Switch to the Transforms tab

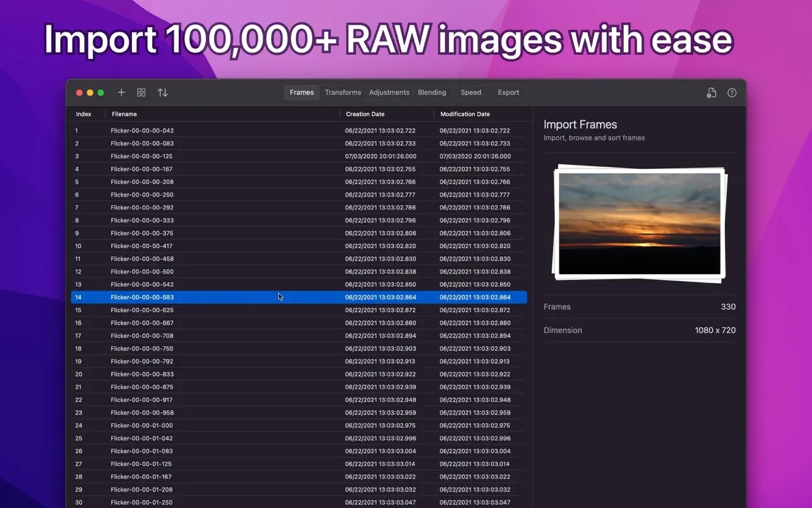(343, 92)
